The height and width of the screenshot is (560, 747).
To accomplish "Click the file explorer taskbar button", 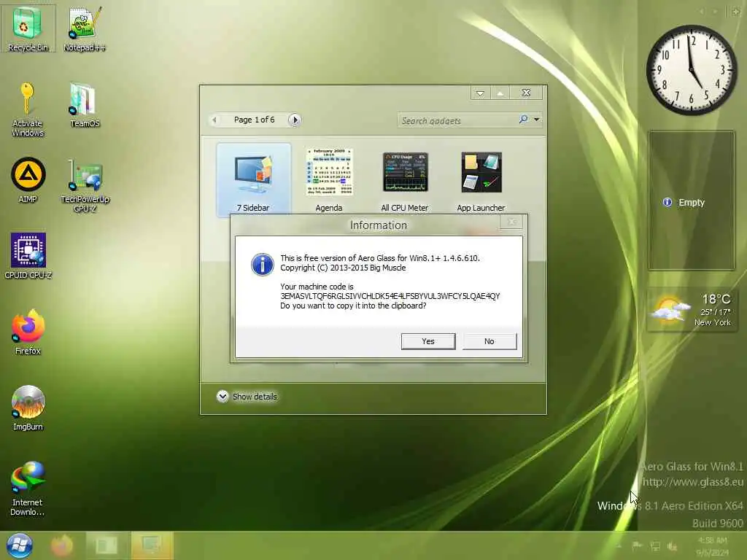I will pos(107,545).
